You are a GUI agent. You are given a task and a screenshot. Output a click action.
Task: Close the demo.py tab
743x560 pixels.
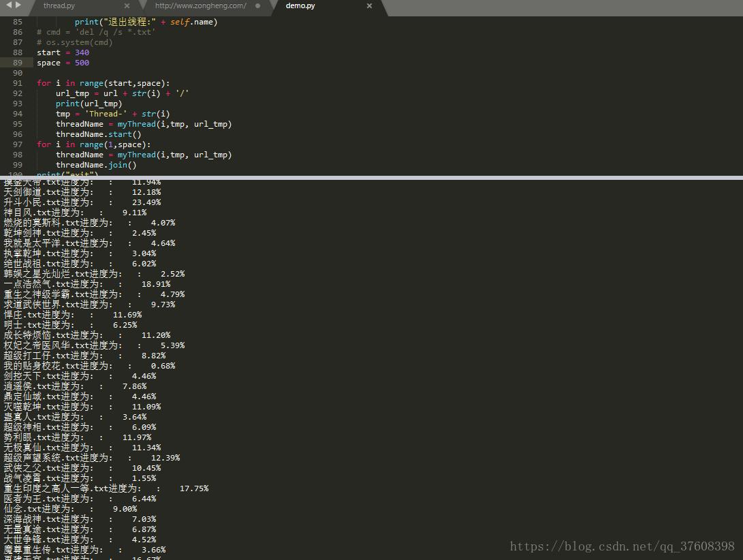[x=369, y=5]
